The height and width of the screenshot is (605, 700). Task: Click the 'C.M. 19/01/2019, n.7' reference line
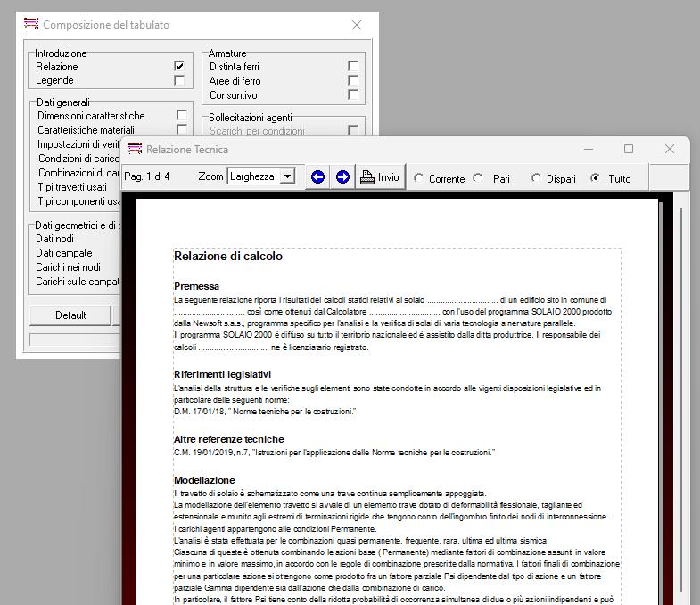point(334,453)
